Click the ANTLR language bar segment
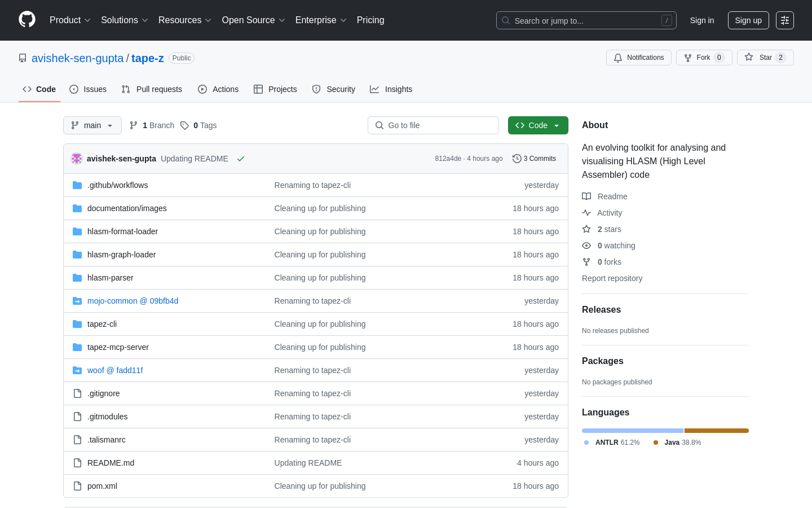The height and width of the screenshot is (508, 812). (x=633, y=431)
